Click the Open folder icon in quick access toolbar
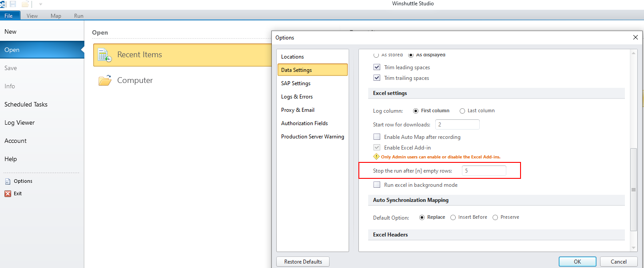 click(x=25, y=4)
